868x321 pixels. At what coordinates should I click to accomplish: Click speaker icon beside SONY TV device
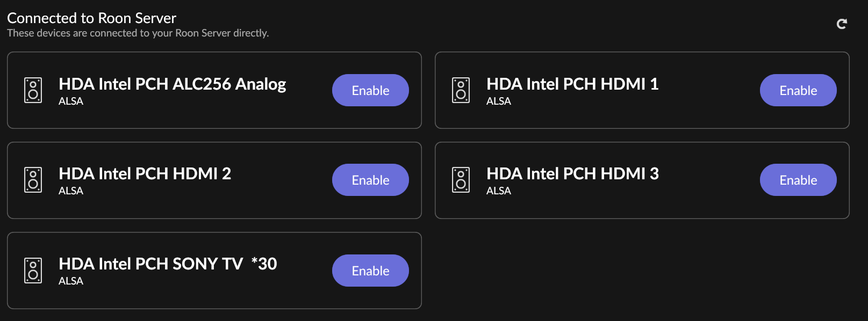pyautogui.click(x=33, y=270)
